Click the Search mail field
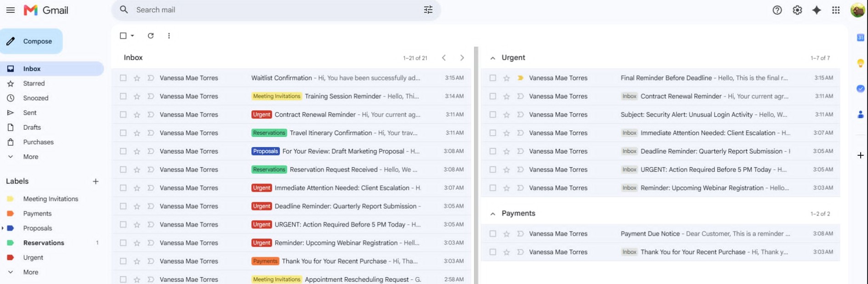The image size is (868, 284). tap(276, 10)
